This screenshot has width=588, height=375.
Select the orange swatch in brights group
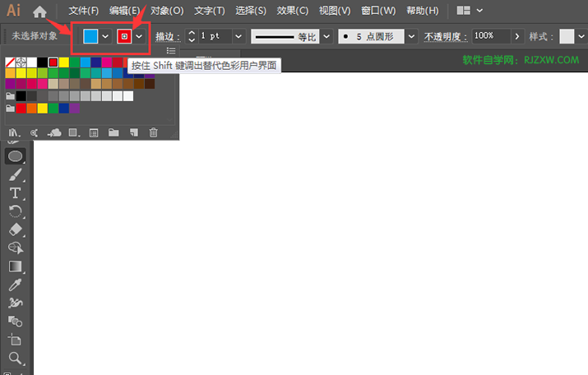point(32,109)
